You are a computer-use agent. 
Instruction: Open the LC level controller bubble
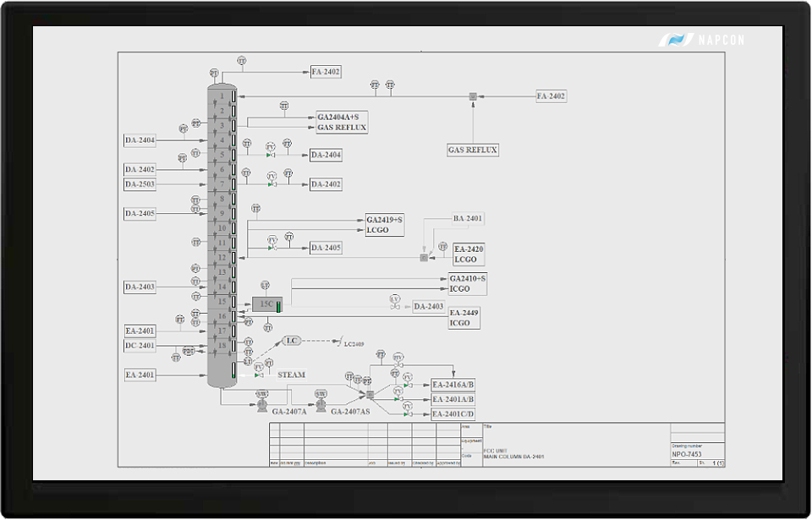tap(291, 341)
